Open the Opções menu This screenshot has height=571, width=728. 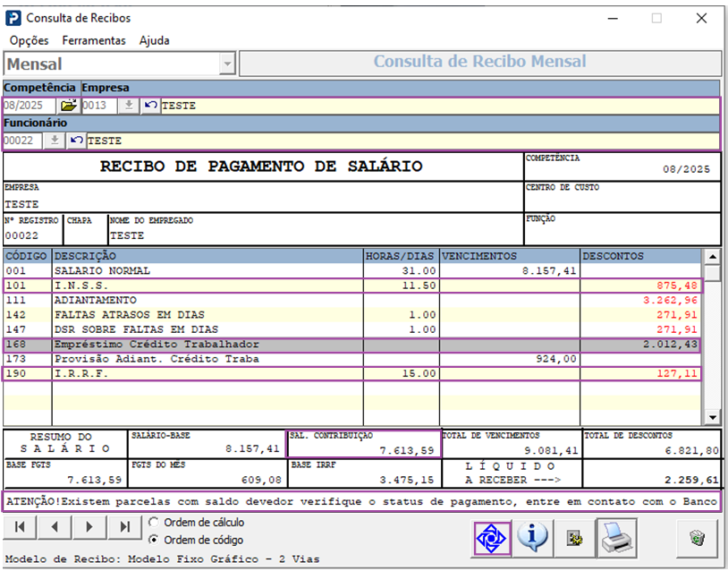tap(29, 40)
